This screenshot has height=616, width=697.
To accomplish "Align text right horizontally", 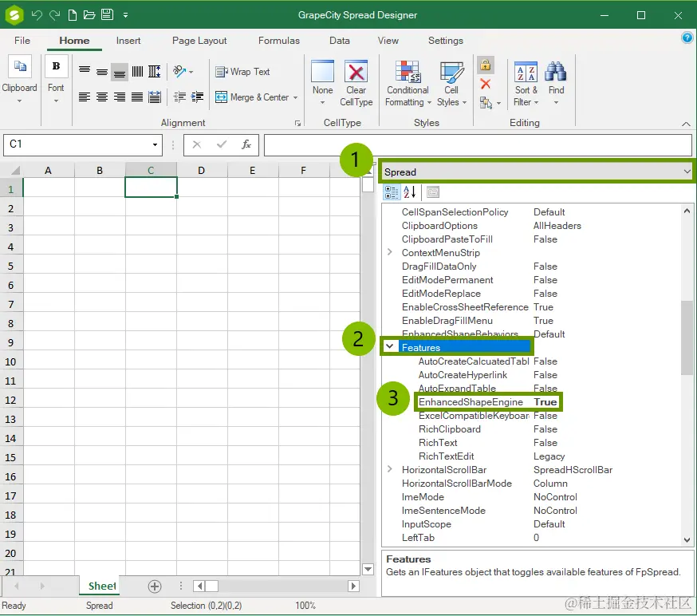I will [x=120, y=97].
